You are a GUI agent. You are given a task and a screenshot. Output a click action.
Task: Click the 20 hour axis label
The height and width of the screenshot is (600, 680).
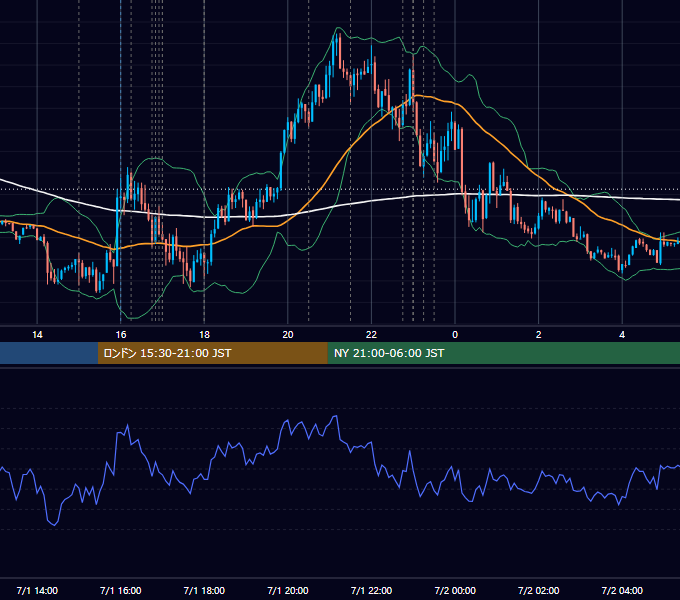pyautogui.click(x=288, y=335)
